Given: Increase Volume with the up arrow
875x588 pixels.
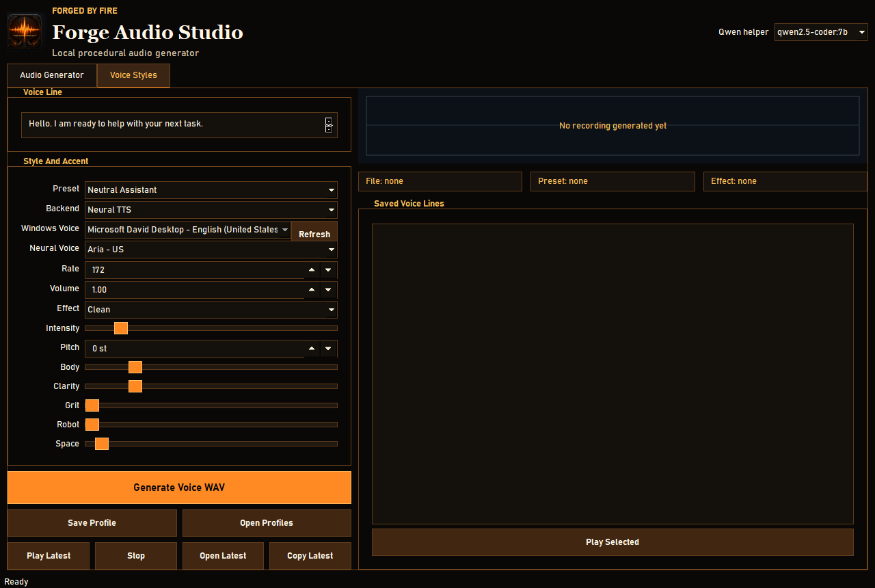Looking at the screenshot, I should coord(312,290).
